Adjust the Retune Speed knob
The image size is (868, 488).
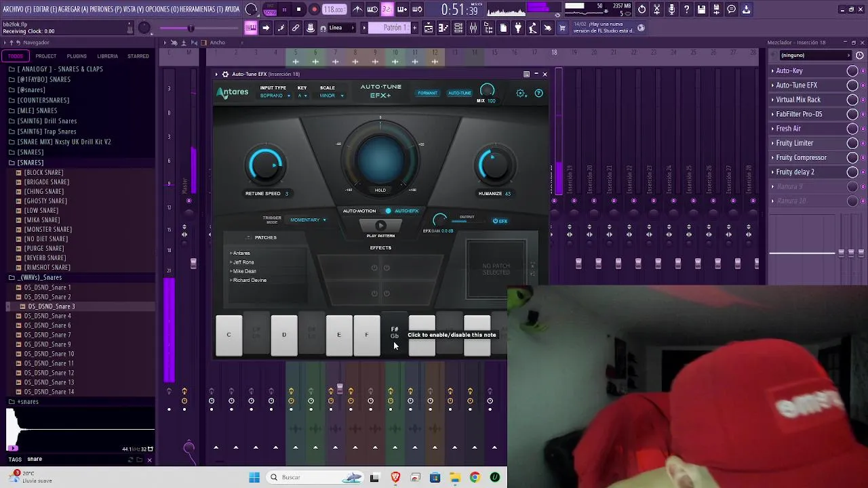tap(266, 165)
